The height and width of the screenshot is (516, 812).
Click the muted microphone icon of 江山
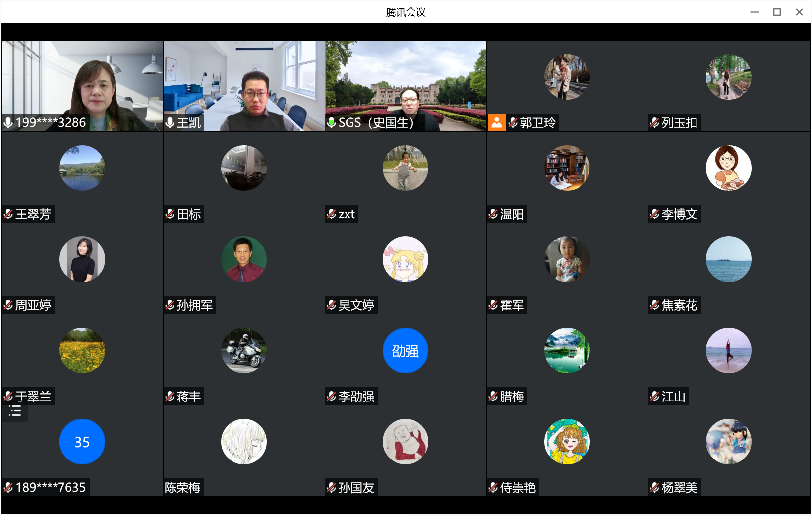pos(655,396)
